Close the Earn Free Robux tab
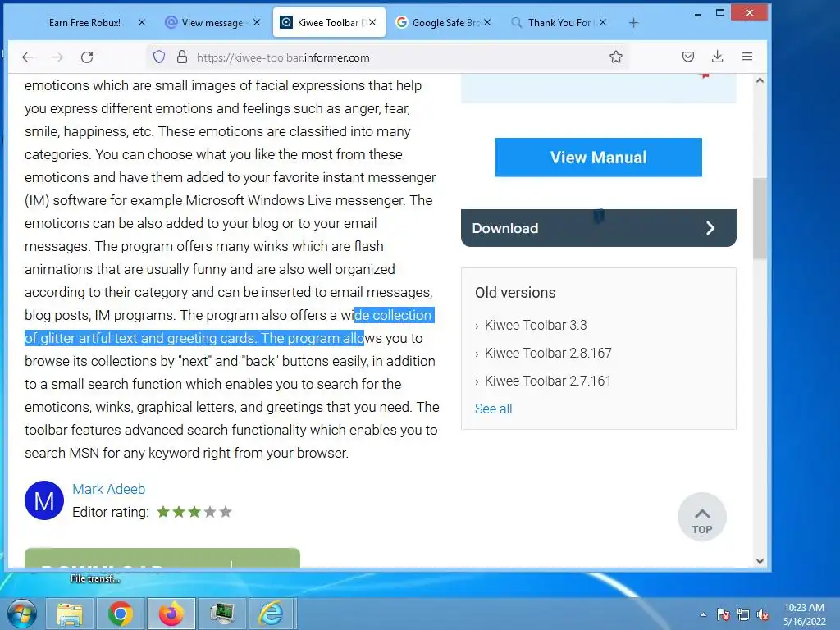Viewport: 840px width, 630px height. coord(142,22)
